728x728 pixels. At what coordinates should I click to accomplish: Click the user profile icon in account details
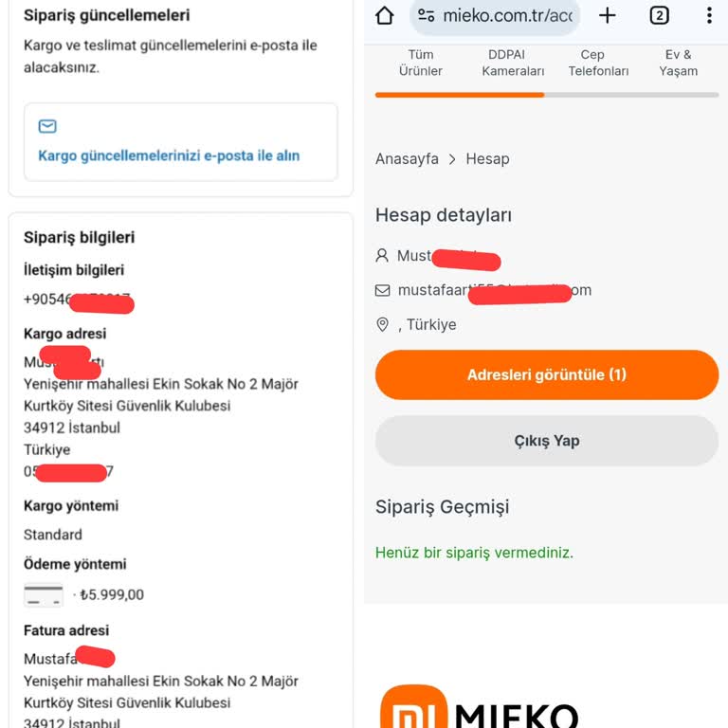(x=382, y=256)
